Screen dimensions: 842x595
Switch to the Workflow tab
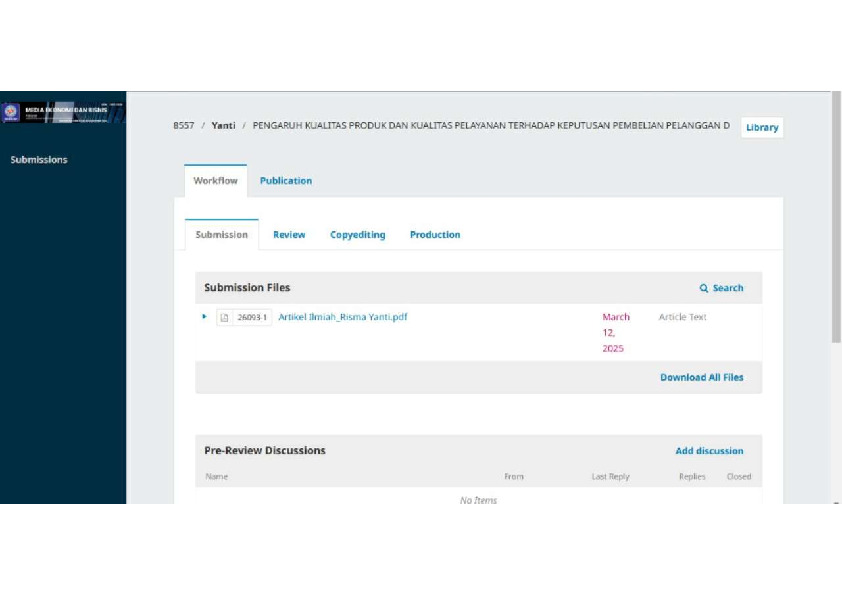point(215,181)
